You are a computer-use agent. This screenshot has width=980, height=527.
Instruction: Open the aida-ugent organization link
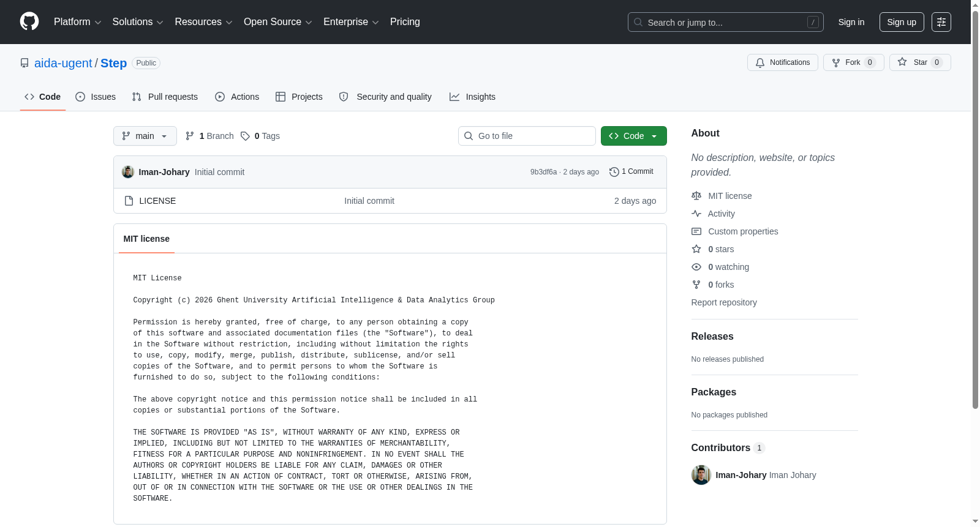tap(63, 63)
